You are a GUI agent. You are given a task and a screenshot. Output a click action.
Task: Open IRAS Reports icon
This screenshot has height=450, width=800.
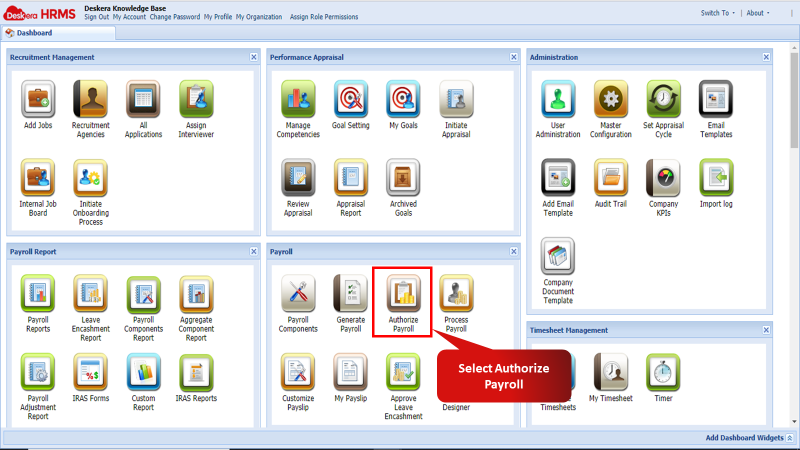(196, 372)
